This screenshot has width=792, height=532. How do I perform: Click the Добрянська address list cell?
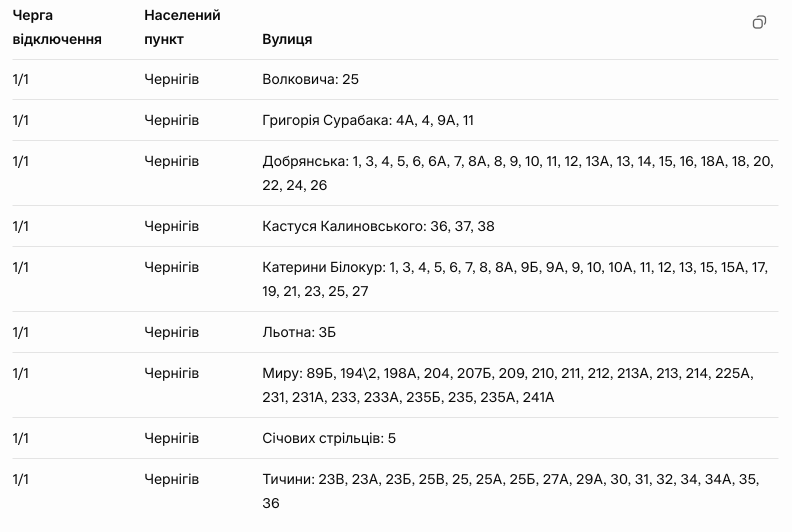pos(517,173)
